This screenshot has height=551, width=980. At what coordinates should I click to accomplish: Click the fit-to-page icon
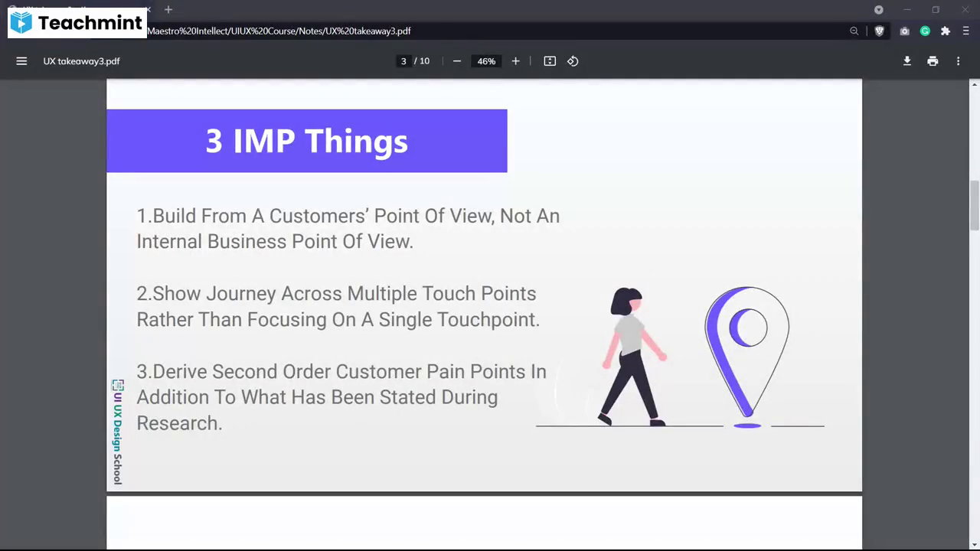549,61
